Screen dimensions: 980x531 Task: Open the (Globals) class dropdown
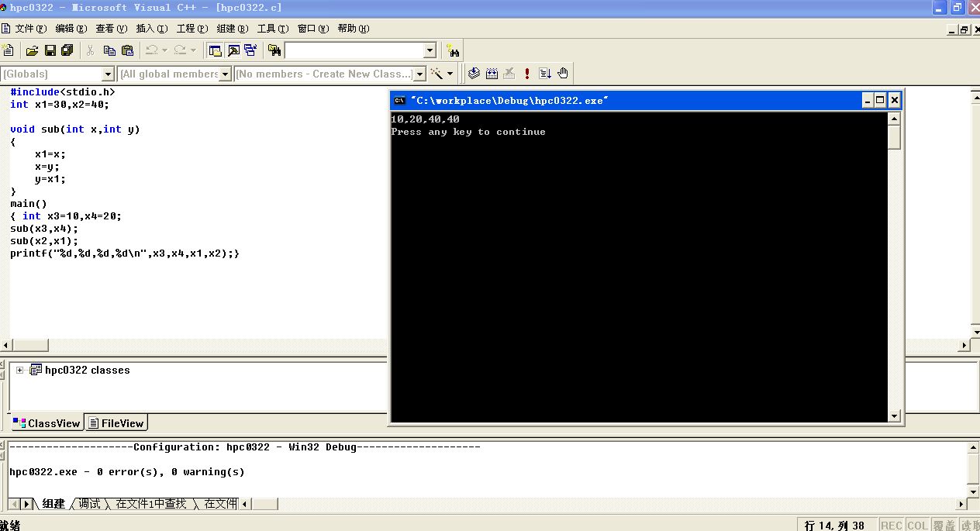point(108,74)
